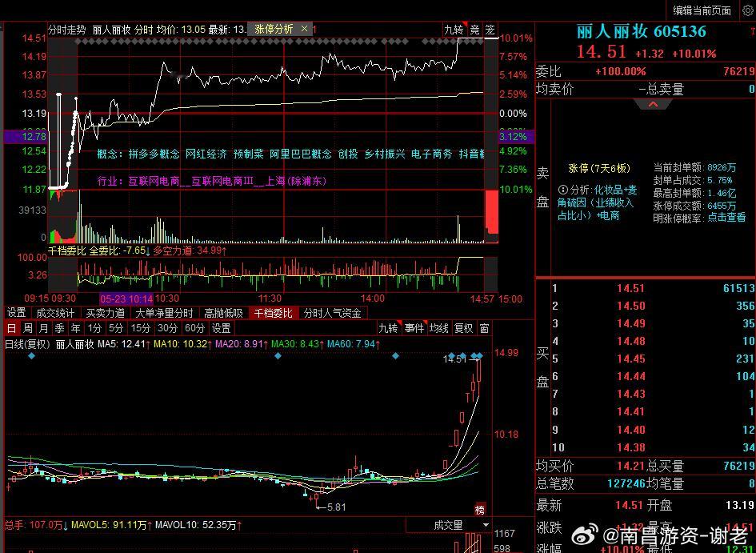Switch to 高抛低吸 tab
The height and width of the screenshot is (553, 756).
click(x=223, y=313)
